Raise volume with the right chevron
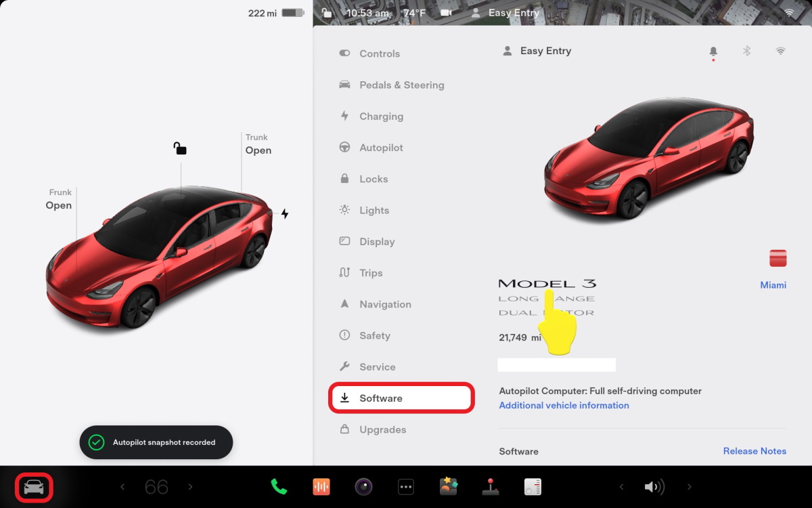812x508 pixels. pos(690,487)
